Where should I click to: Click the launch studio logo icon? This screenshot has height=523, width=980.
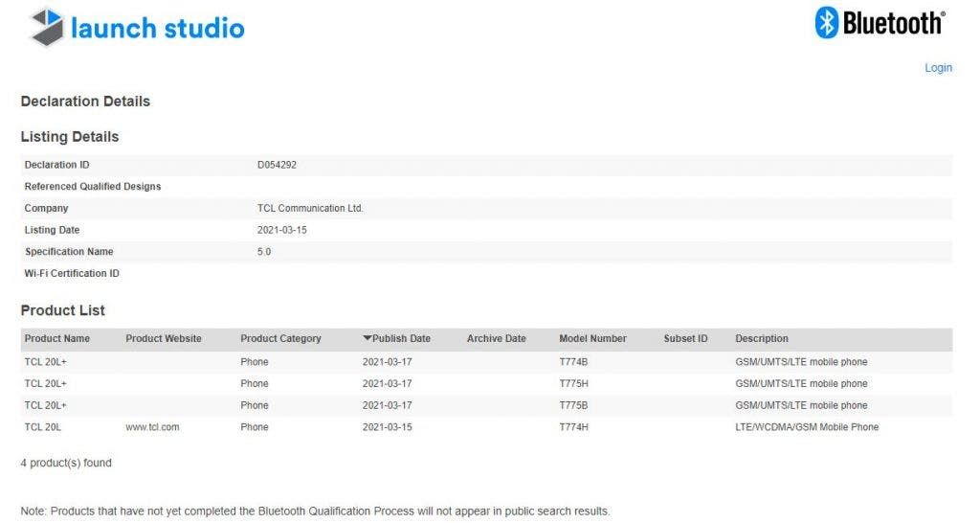tap(48, 27)
